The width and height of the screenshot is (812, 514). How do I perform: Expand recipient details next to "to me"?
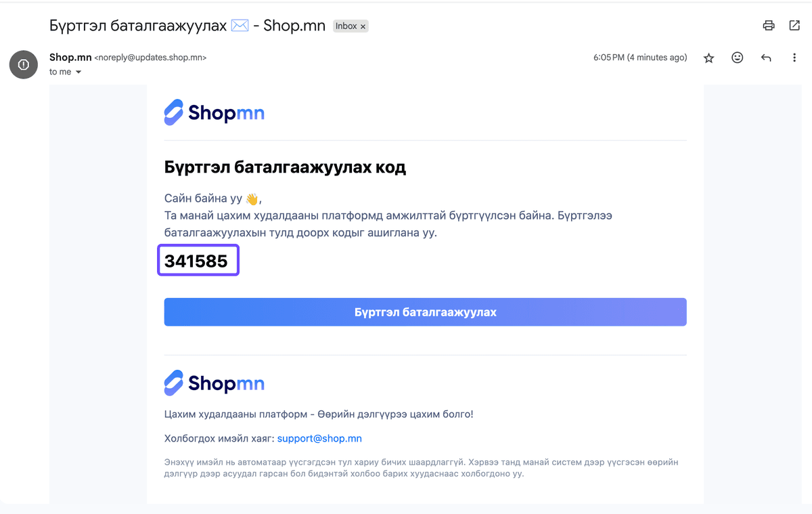pyautogui.click(x=78, y=72)
